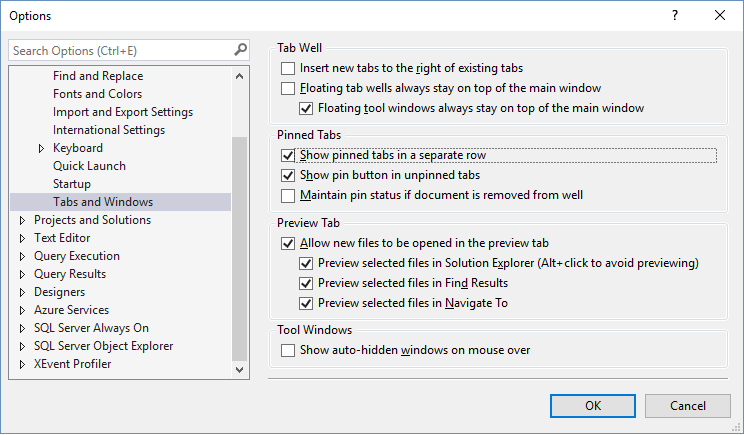Expand the Projects and Solutions node
The width and height of the screenshot is (744, 435).
pos(23,220)
